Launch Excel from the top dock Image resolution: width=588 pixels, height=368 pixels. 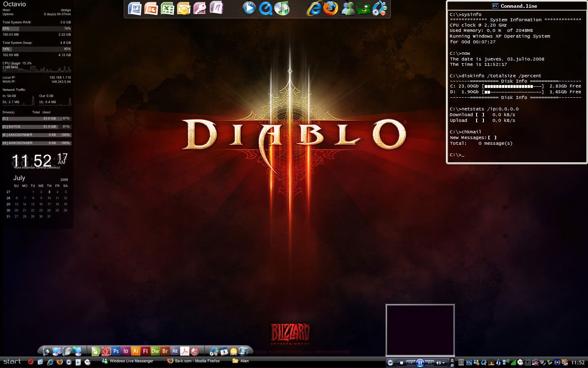click(167, 9)
